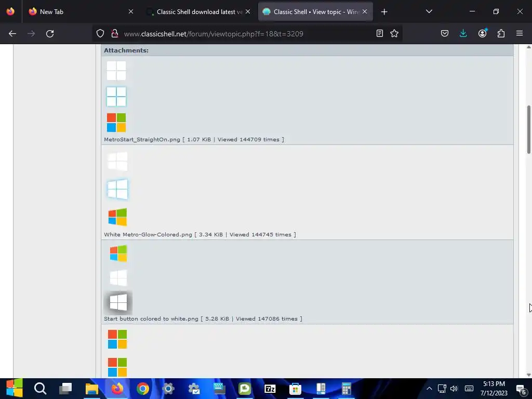Open tracking protection shield icon
Screen dimensions: 532x399
(100, 33)
